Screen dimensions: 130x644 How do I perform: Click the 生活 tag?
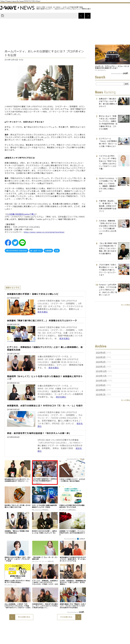(57, 251)
